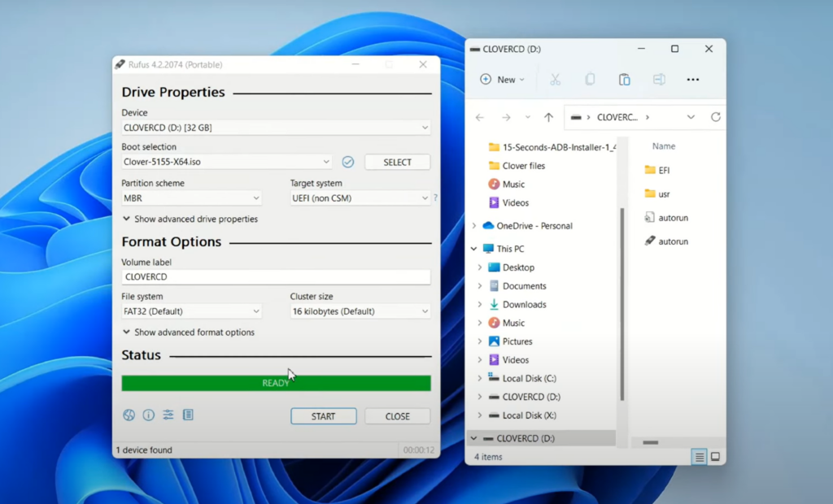Select CLOVERCD (D:) under This PC
The width and height of the screenshot is (833, 504).
click(x=530, y=397)
